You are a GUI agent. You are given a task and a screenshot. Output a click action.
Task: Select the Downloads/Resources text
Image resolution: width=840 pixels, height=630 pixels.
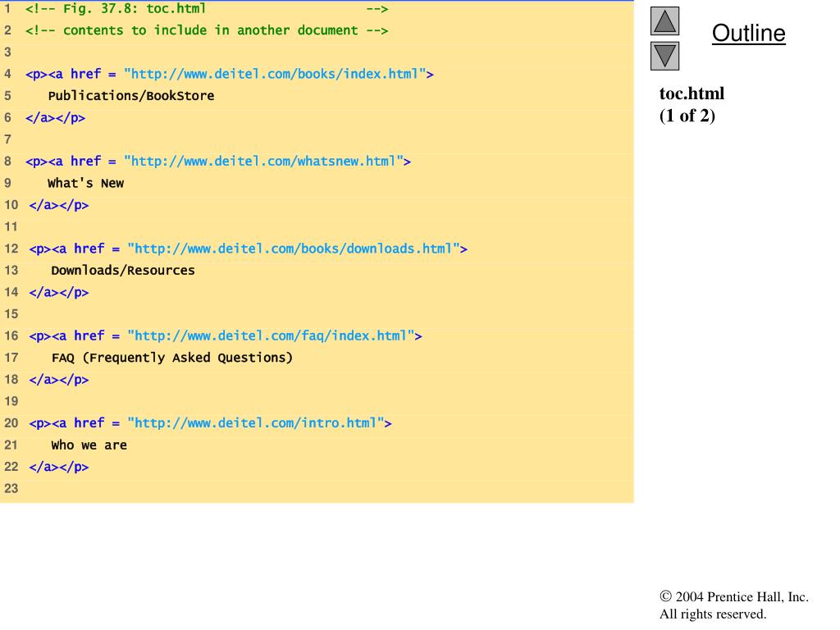(x=123, y=271)
